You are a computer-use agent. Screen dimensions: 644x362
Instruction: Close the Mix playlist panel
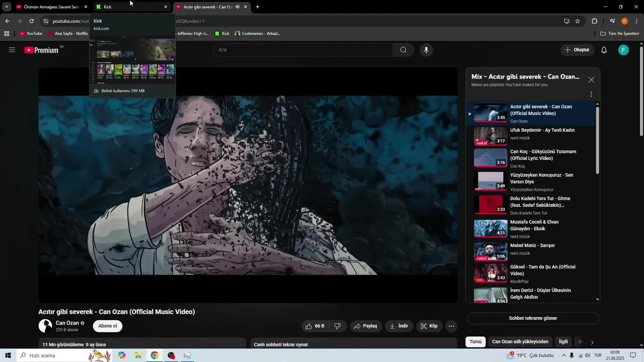click(591, 79)
